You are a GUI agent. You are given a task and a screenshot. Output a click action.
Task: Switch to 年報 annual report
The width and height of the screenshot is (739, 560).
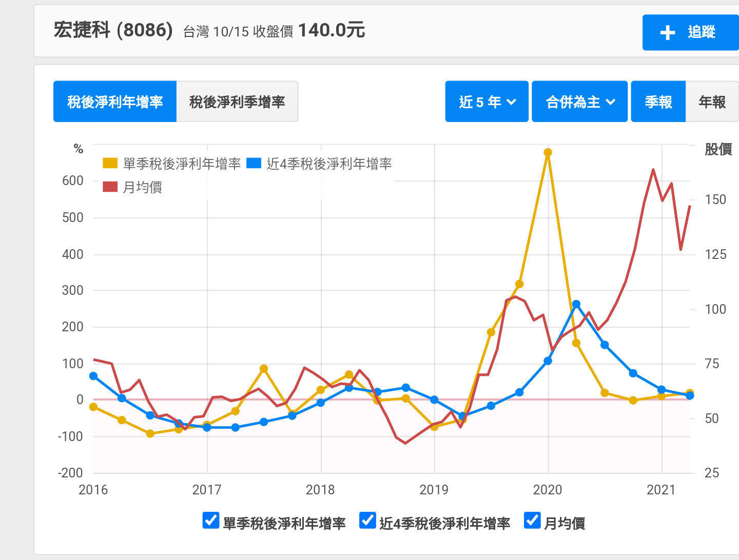point(712,102)
